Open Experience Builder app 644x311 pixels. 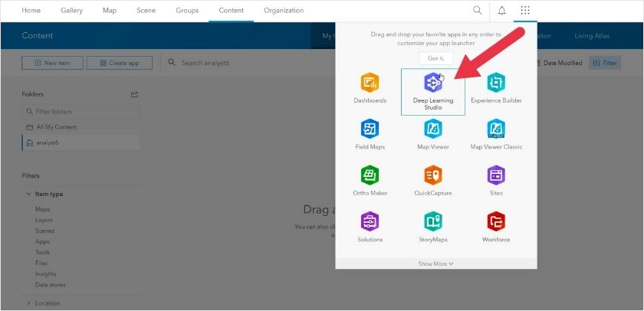tap(496, 88)
